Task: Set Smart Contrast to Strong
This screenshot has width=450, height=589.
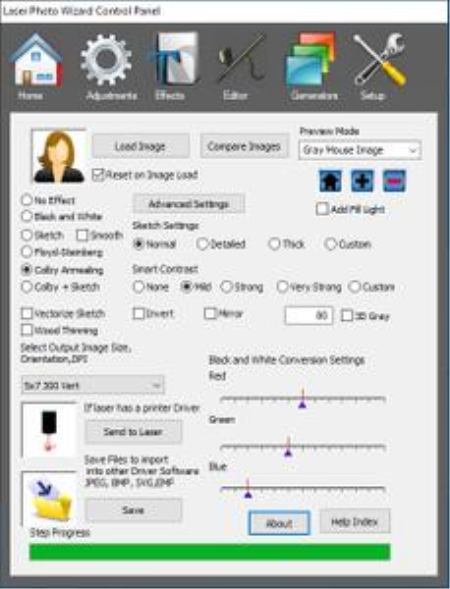Action: click(x=227, y=287)
